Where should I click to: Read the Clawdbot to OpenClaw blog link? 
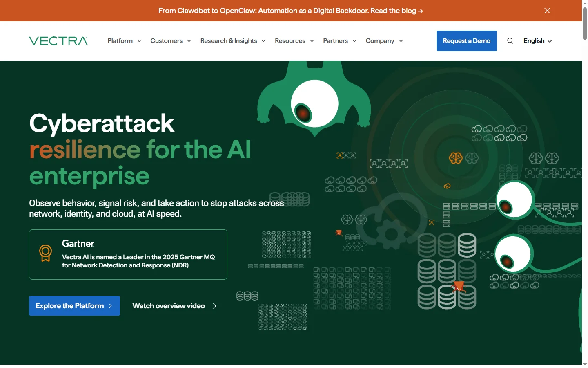coord(290,11)
